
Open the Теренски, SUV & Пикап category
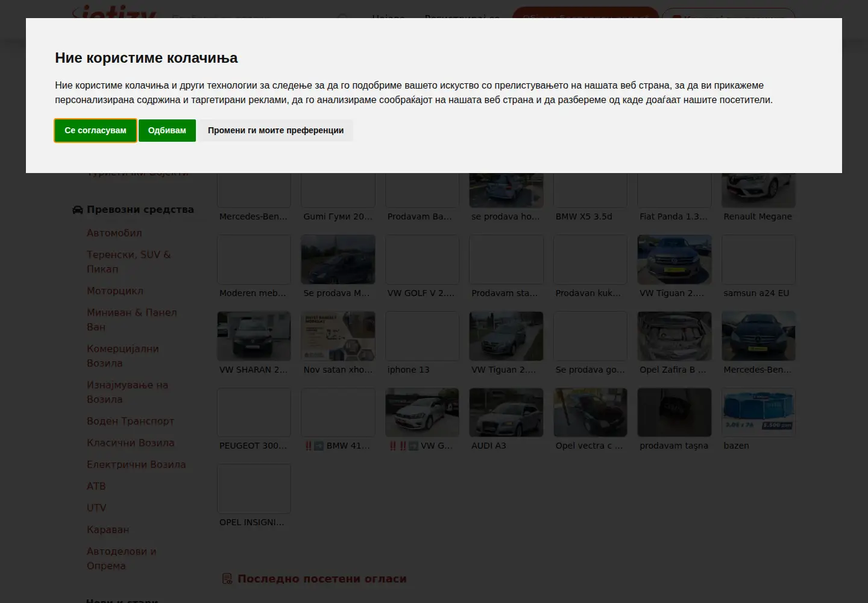[x=129, y=262]
